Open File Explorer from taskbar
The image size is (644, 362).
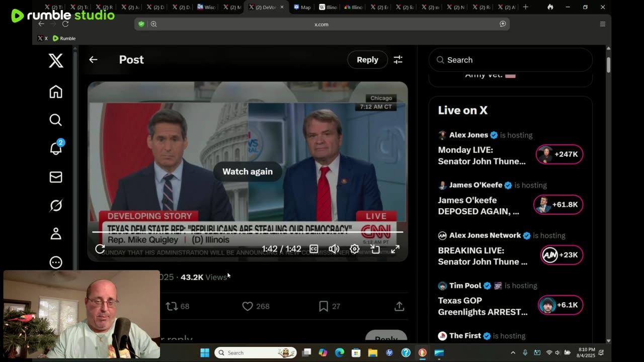(373, 352)
